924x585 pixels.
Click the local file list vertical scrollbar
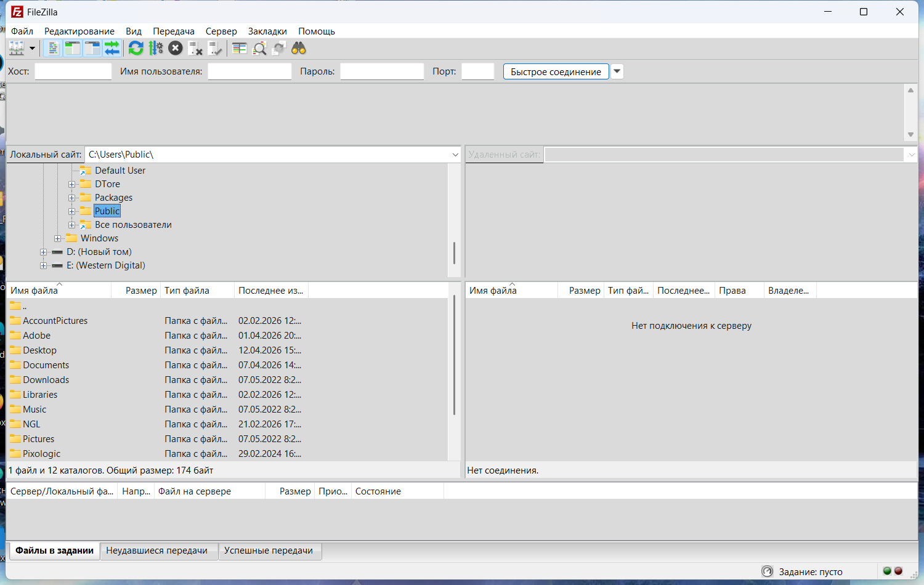454,357
